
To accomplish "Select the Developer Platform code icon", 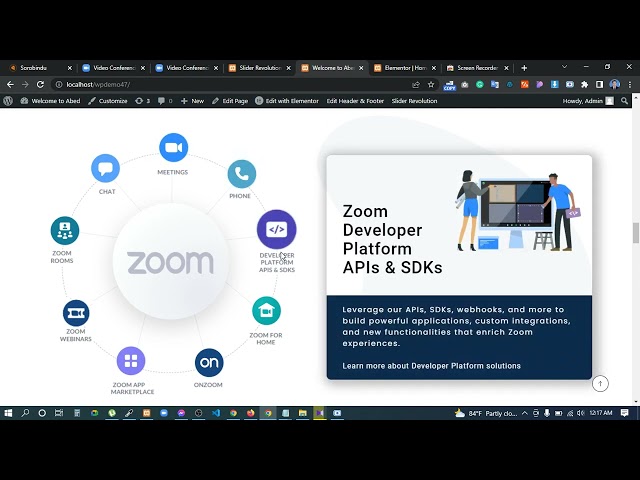I will click(277, 229).
